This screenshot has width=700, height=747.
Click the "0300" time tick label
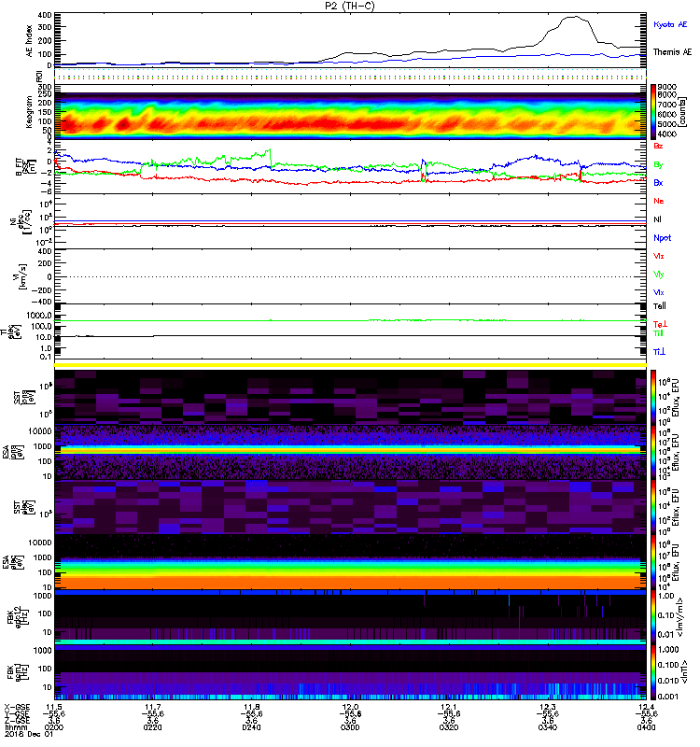350,727
